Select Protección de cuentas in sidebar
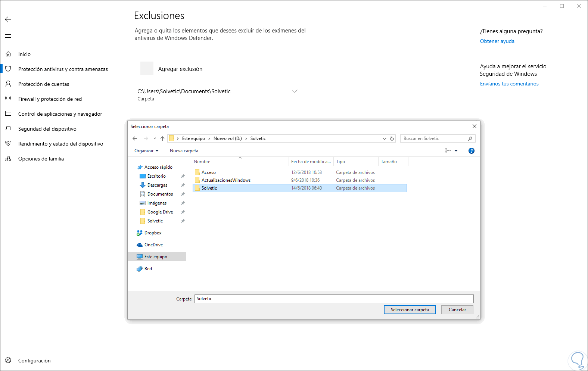This screenshot has width=588, height=371. coord(44,84)
